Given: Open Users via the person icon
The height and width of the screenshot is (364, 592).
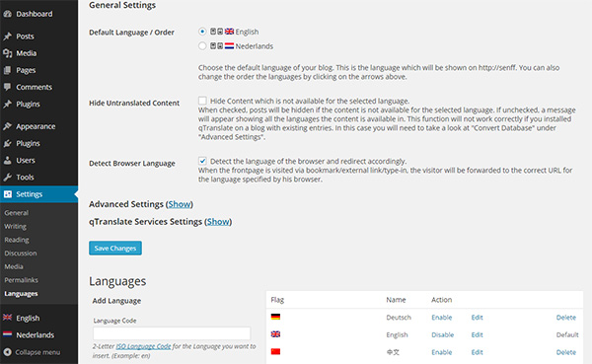Looking at the screenshot, I should point(8,160).
